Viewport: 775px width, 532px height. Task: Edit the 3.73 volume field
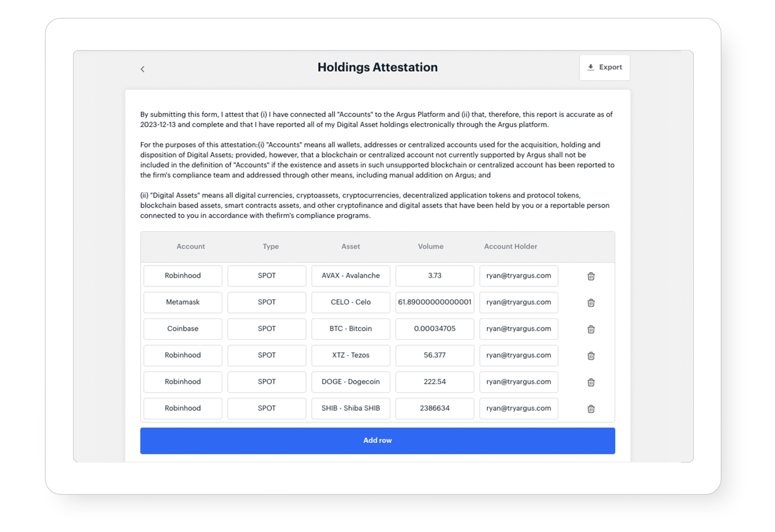[434, 276]
